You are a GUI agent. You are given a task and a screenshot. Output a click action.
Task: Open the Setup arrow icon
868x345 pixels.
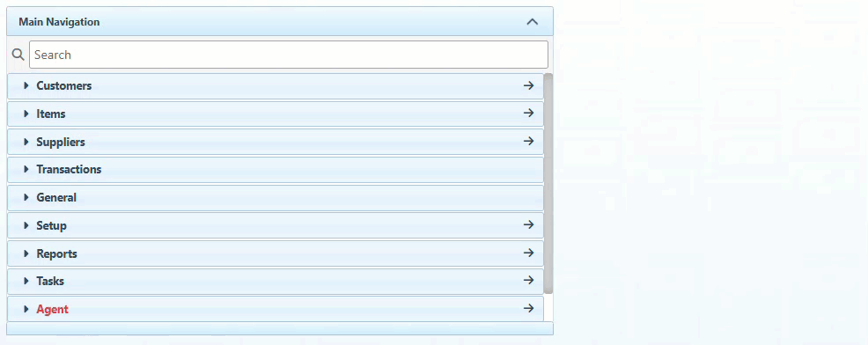(529, 224)
